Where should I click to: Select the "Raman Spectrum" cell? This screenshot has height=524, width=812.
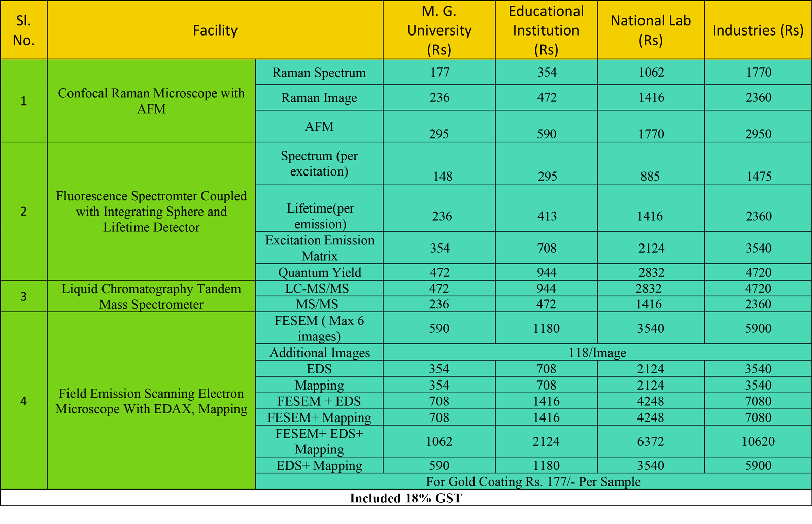click(x=319, y=73)
